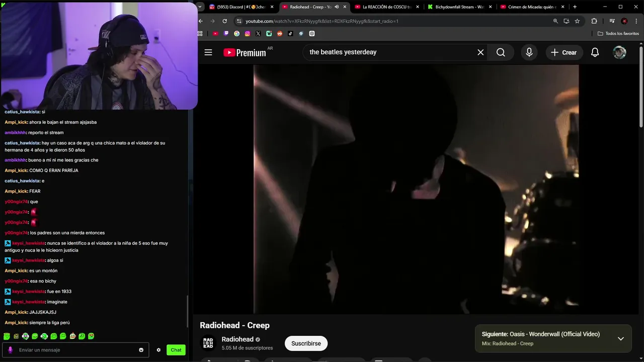Open the Reddit bookmark shortcut

click(x=280, y=34)
